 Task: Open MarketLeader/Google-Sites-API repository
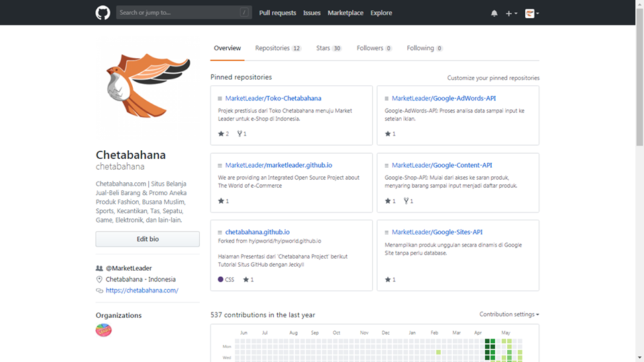pyautogui.click(x=437, y=232)
